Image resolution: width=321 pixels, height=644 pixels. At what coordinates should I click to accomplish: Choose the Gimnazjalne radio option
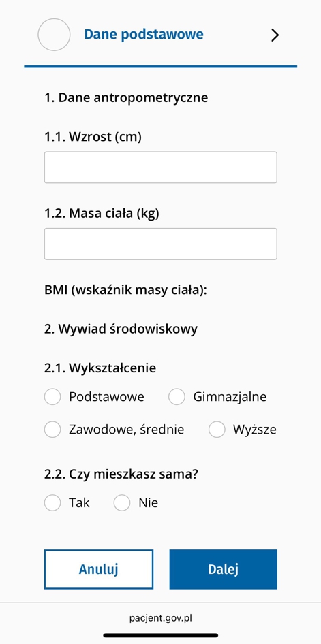pyautogui.click(x=177, y=397)
